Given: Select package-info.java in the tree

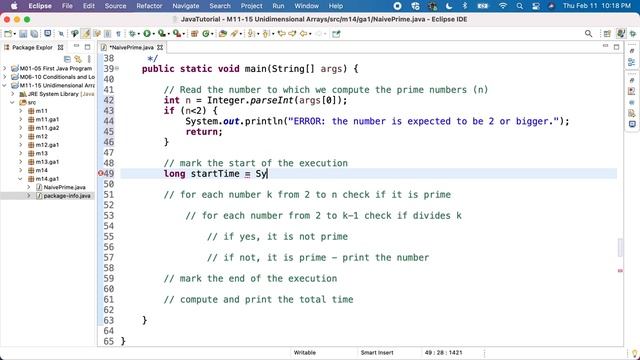Looking at the screenshot, I should (67, 196).
